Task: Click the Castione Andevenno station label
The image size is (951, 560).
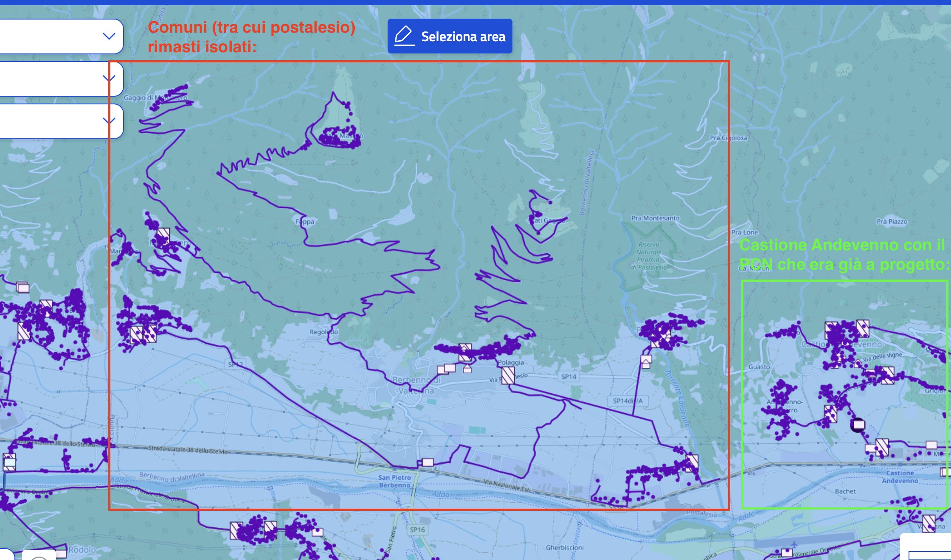Action: click(900, 477)
